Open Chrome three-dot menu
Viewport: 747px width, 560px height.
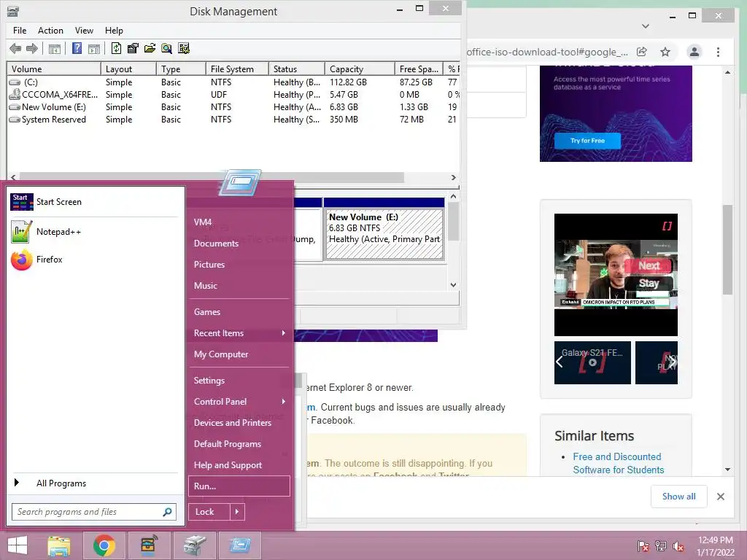click(719, 52)
